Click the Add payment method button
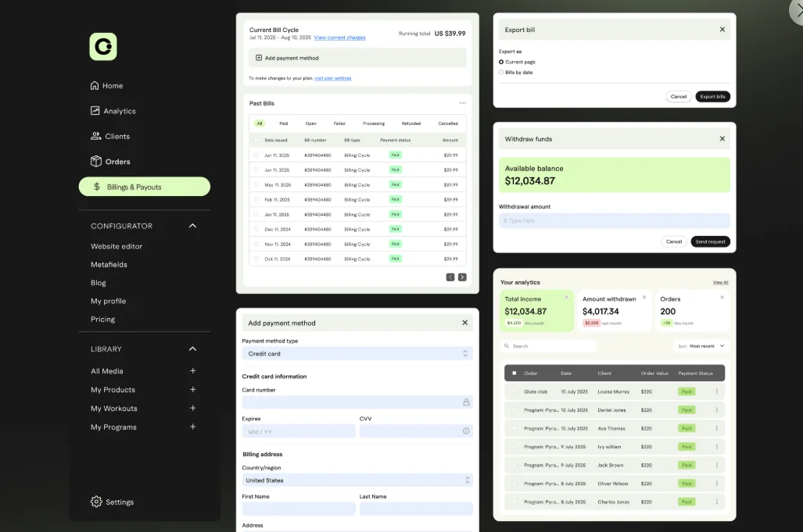This screenshot has width=803, height=532. (x=357, y=58)
